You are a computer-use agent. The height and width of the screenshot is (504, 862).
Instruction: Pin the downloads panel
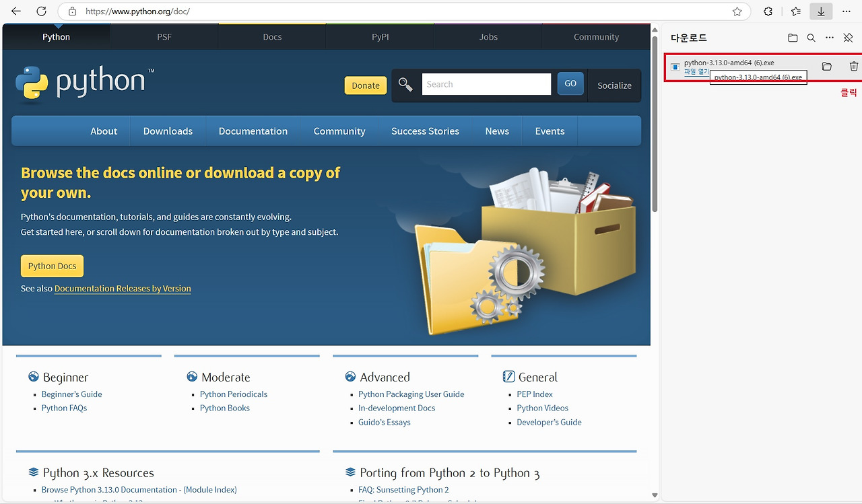(x=849, y=38)
